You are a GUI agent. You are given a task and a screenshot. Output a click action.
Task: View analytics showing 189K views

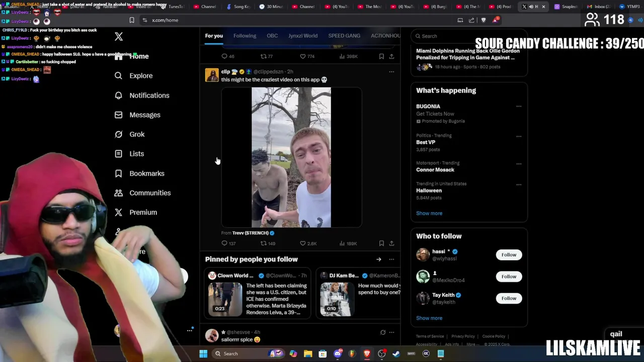348,243
